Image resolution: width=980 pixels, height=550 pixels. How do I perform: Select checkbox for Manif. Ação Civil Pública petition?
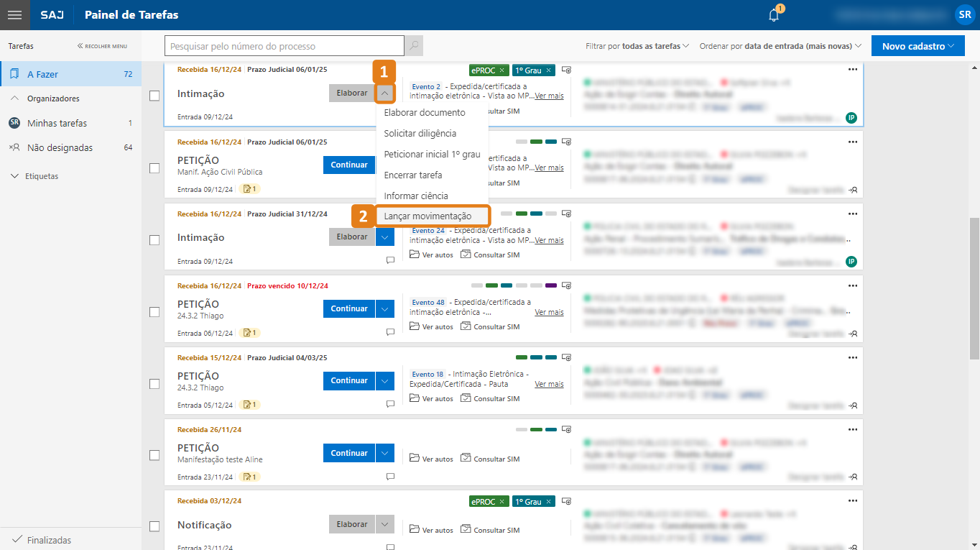pyautogui.click(x=154, y=168)
